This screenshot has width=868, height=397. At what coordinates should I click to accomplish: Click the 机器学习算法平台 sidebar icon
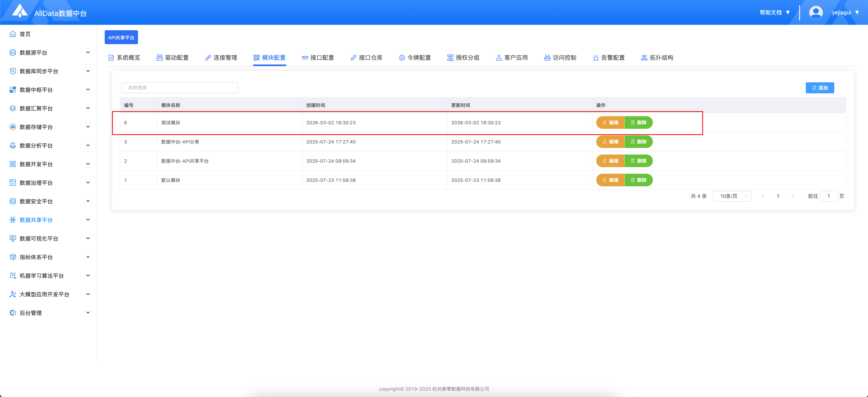click(13, 276)
